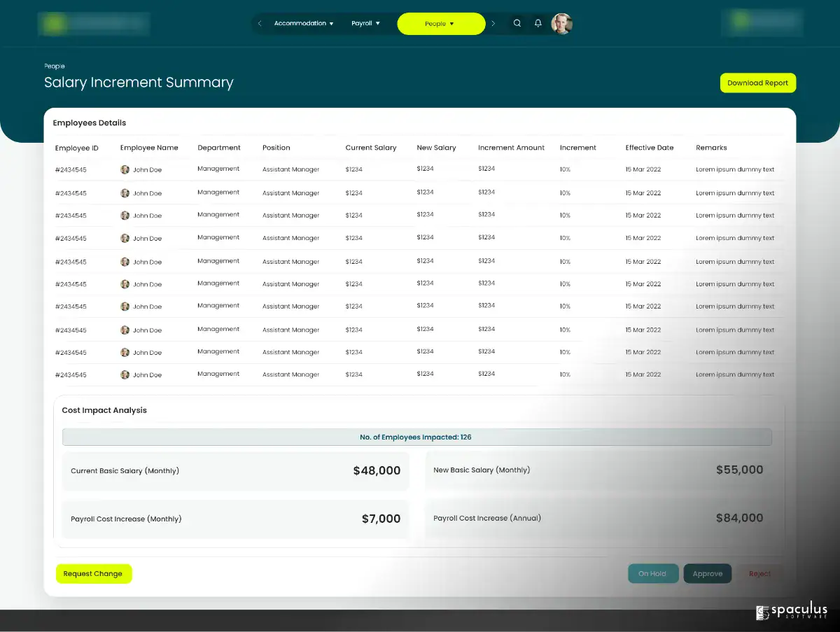
Task: Click Current Salary column header
Action: (x=371, y=148)
